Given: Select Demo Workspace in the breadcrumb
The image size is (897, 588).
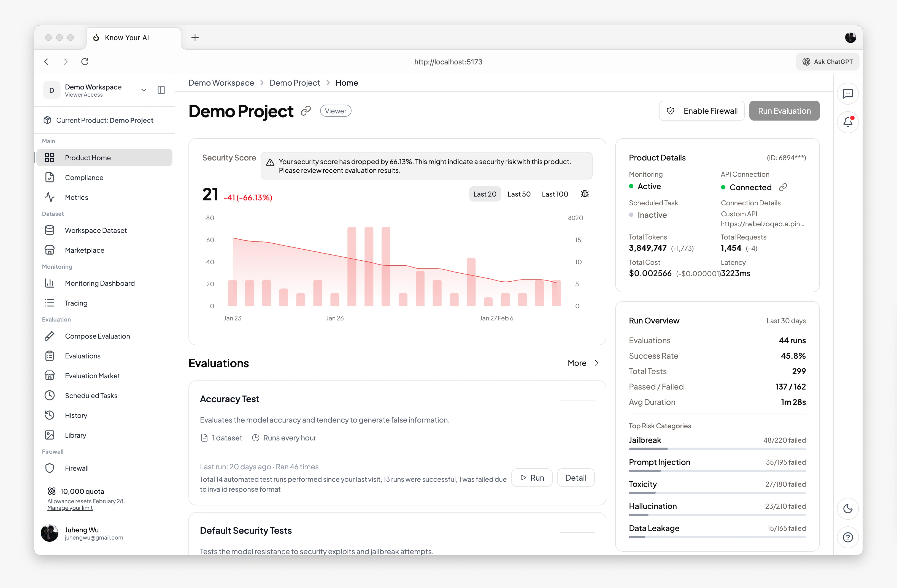Looking at the screenshot, I should click(221, 83).
